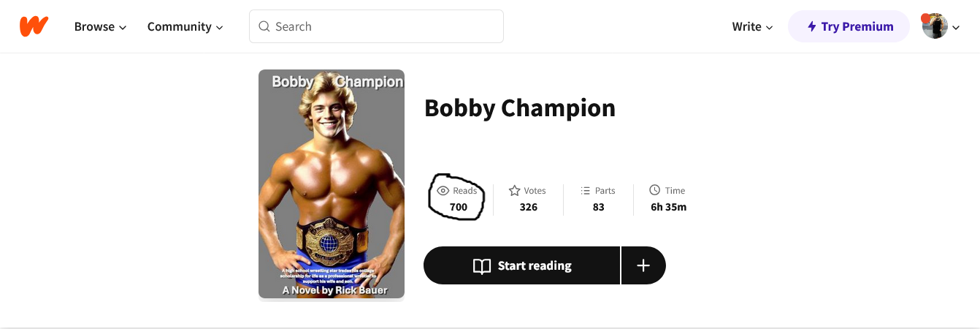
Task: Click the Bobby Champion book cover
Action: pos(332,184)
